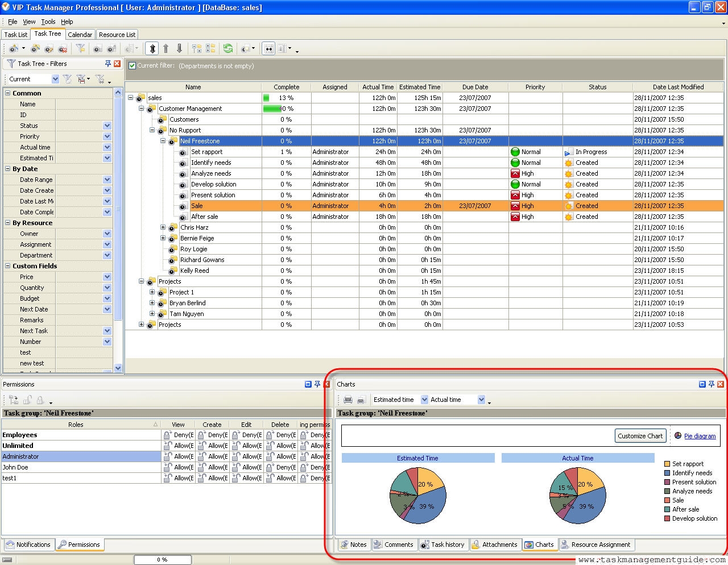Open the Notifications tab
The width and height of the screenshot is (728, 565).
pos(28,545)
